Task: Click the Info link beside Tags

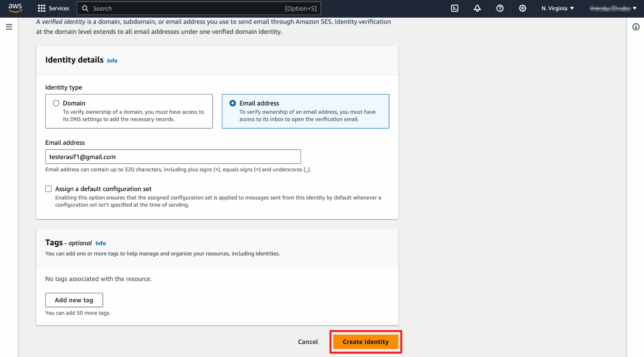Action: point(100,243)
